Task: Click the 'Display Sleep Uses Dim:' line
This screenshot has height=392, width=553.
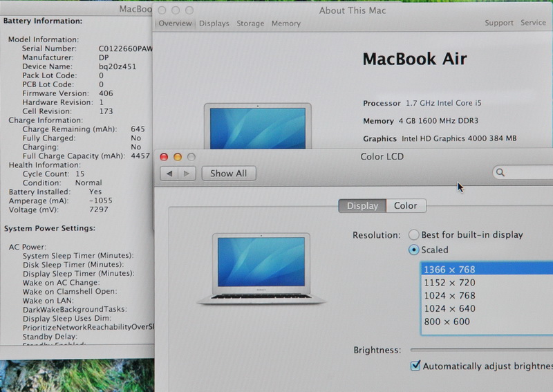Action: [x=67, y=318]
